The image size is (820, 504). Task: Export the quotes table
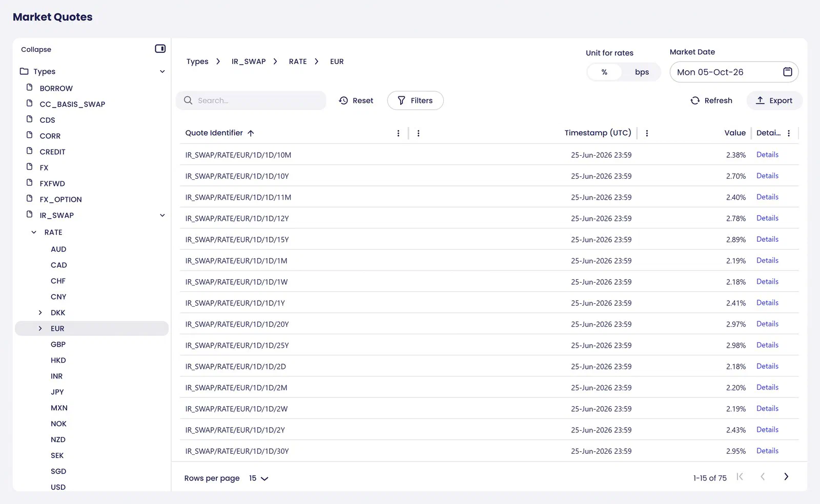pyautogui.click(x=774, y=100)
